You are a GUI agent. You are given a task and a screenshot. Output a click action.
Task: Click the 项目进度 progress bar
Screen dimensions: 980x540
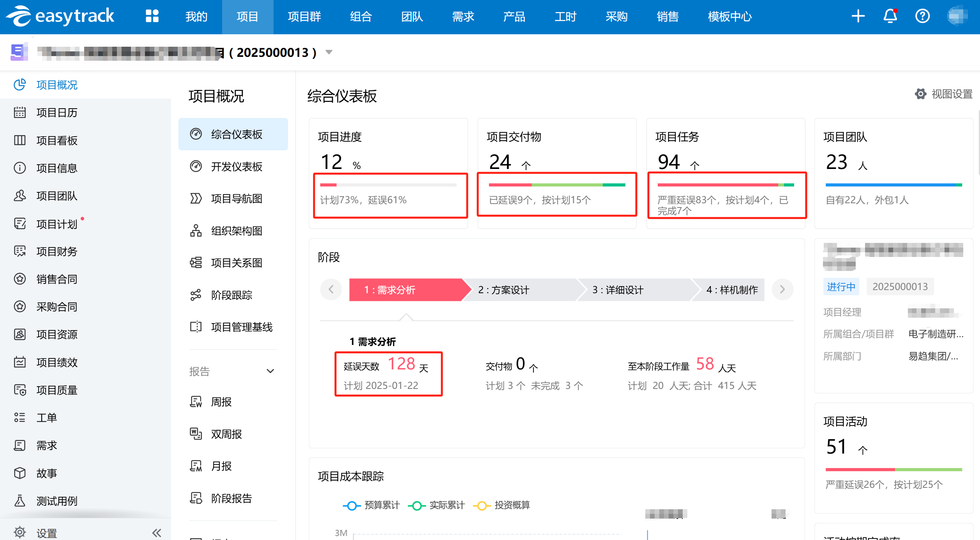(388, 185)
